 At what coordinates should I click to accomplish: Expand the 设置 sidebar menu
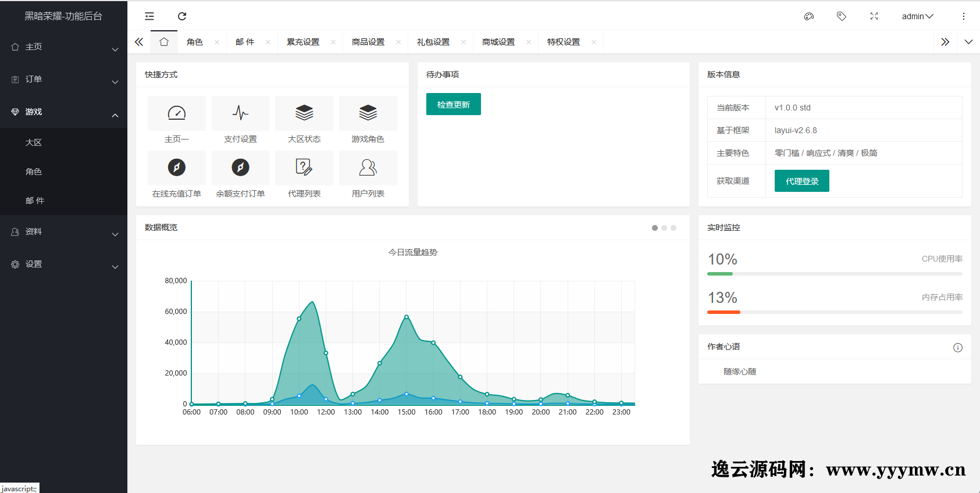(63, 264)
